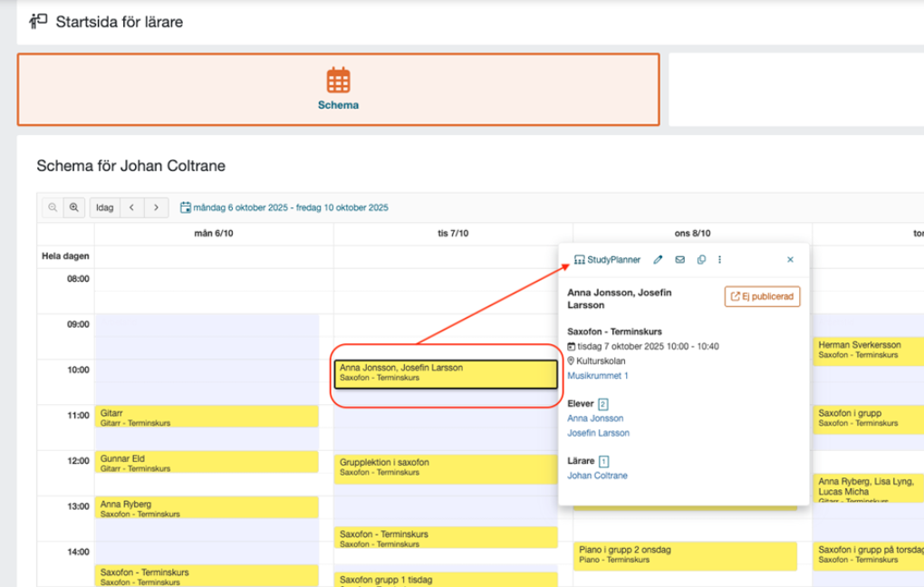Open StudyPlanner from event popup

click(607, 260)
